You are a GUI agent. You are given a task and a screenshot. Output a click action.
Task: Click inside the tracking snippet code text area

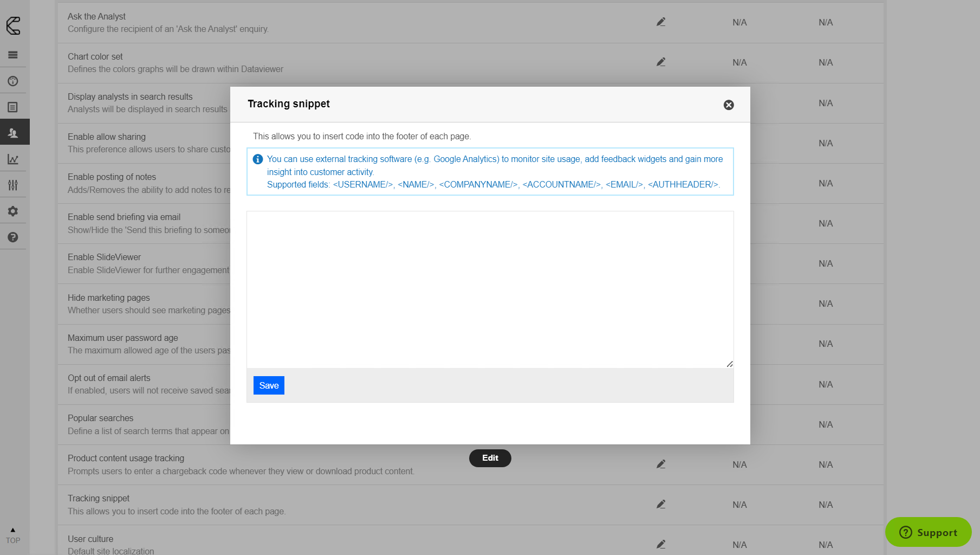490,289
